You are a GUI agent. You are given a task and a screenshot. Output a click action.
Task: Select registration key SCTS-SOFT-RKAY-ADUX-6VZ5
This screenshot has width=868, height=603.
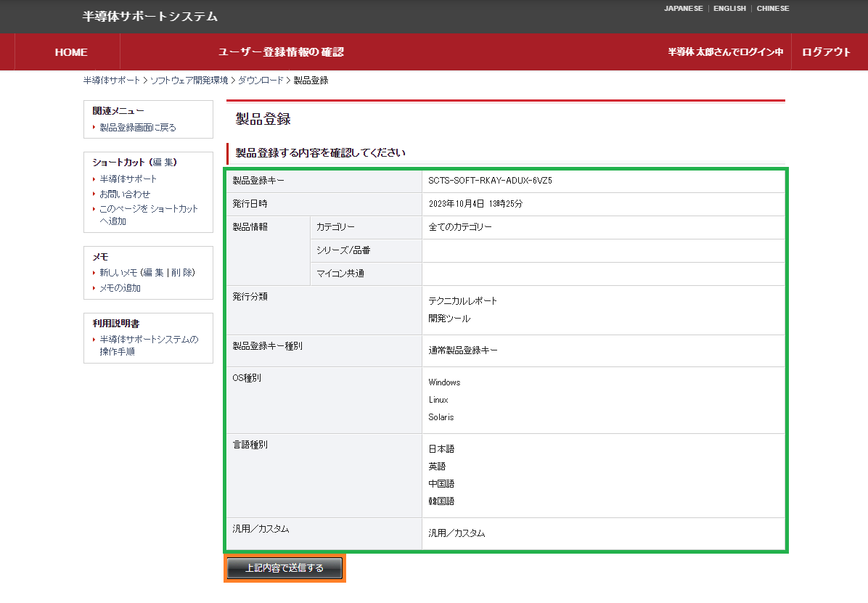pos(490,181)
